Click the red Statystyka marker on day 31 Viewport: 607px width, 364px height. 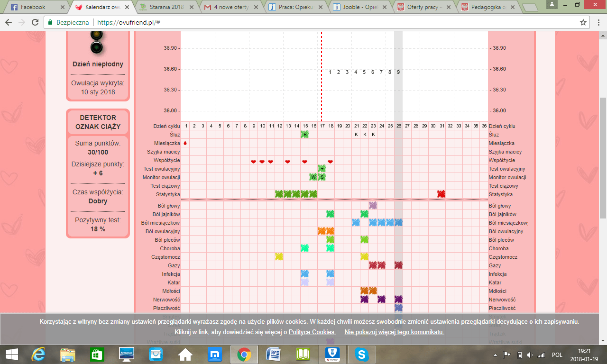[x=441, y=194]
